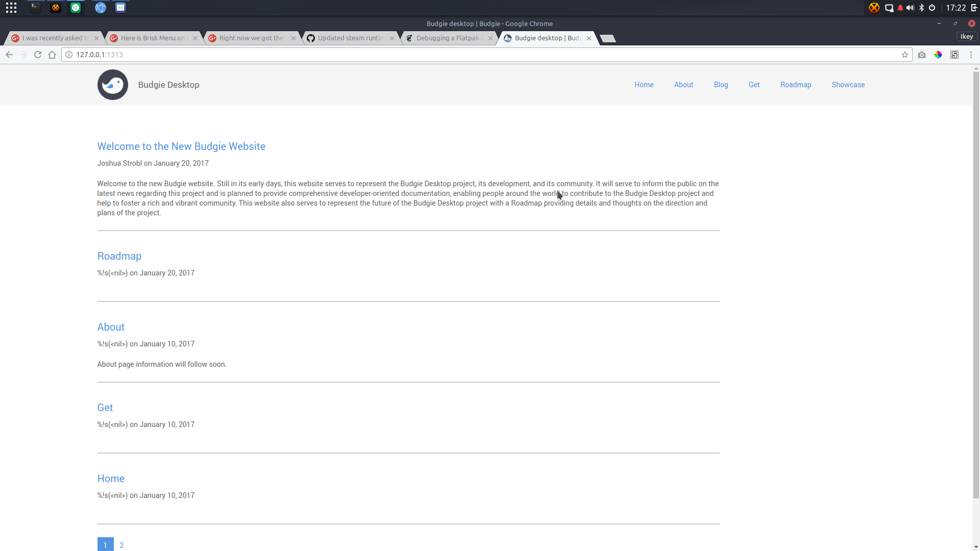980x551 pixels.
Task: Open Get in the site navigation
Action: click(x=754, y=85)
